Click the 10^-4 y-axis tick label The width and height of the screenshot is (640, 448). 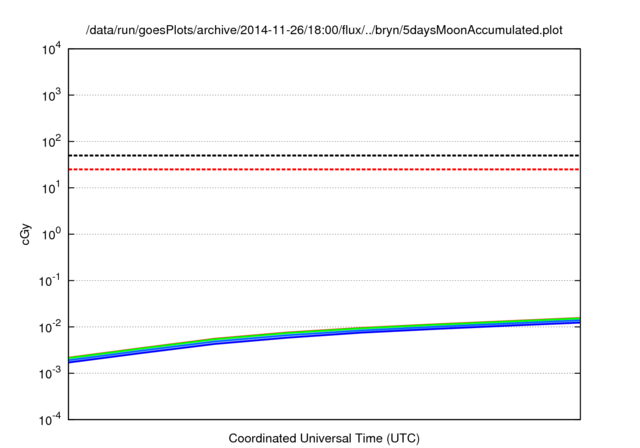(x=50, y=419)
